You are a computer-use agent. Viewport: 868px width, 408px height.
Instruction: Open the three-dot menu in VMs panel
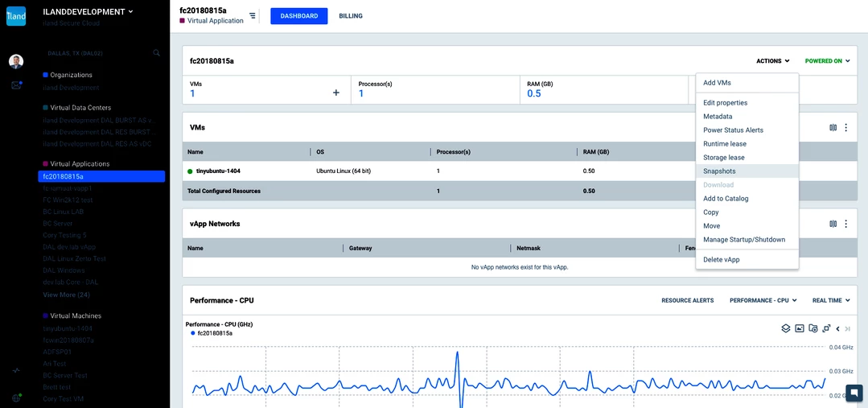point(845,127)
